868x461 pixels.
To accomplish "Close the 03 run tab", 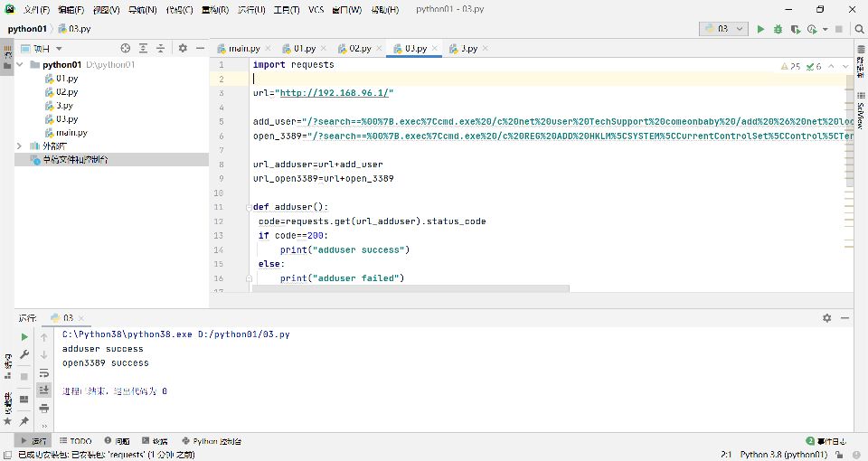I will [81, 317].
